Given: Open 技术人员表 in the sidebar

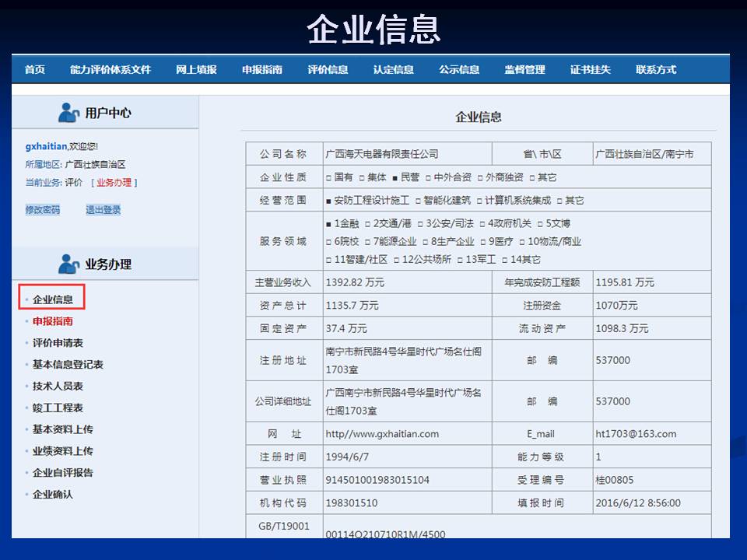Looking at the screenshot, I should coord(58,387).
